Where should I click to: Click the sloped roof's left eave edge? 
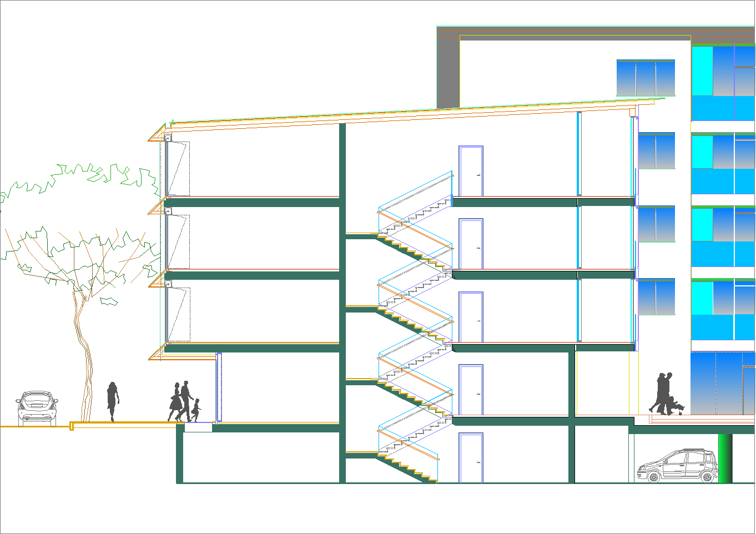pyautogui.click(x=158, y=134)
